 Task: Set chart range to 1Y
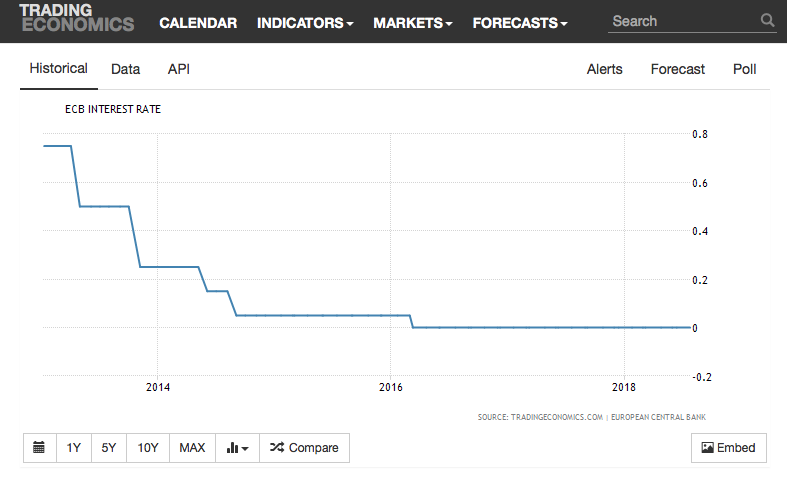pyautogui.click(x=74, y=447)
